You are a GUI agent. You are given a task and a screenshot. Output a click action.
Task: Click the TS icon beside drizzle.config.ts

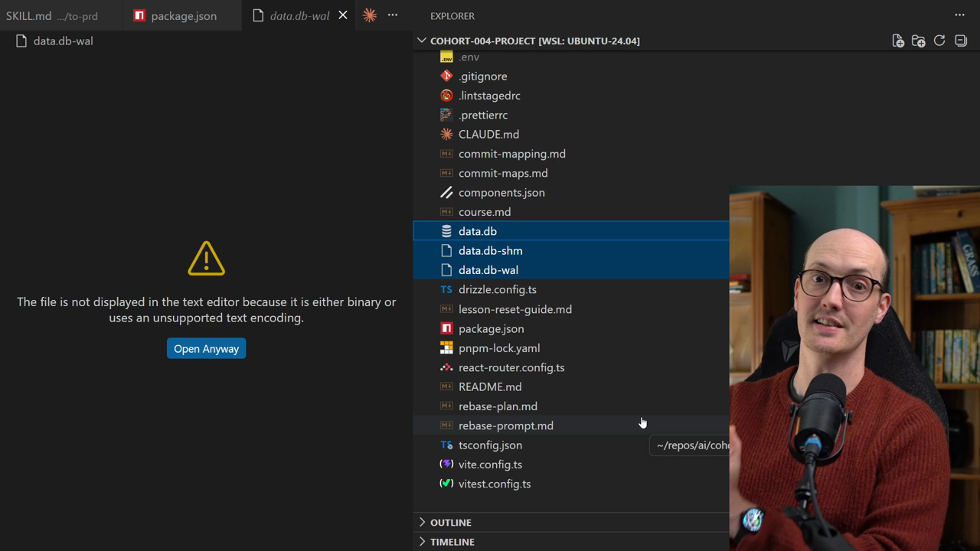(446, 289)
